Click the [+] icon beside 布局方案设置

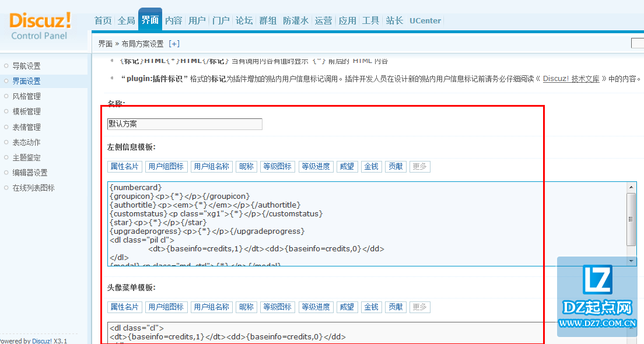174,44
